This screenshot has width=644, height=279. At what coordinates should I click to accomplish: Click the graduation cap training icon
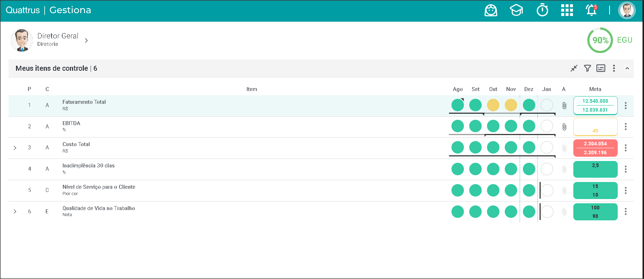(516, 10)
